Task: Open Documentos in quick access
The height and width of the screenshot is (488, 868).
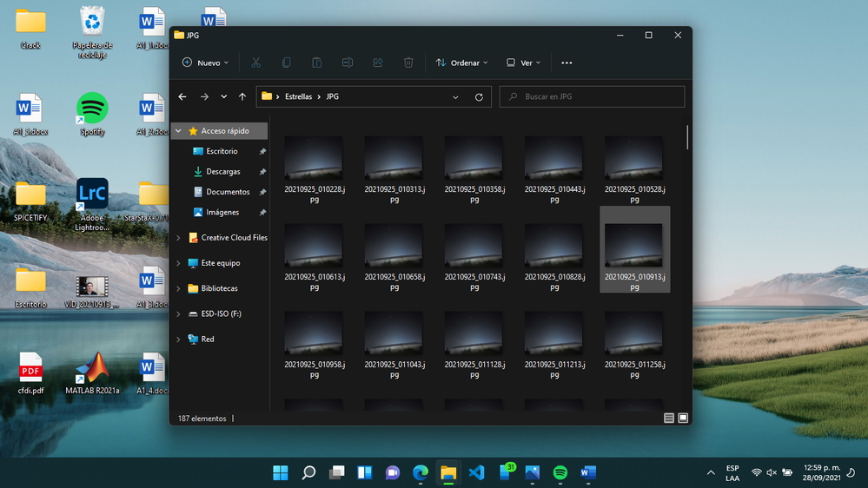Action: coord(227,192)
